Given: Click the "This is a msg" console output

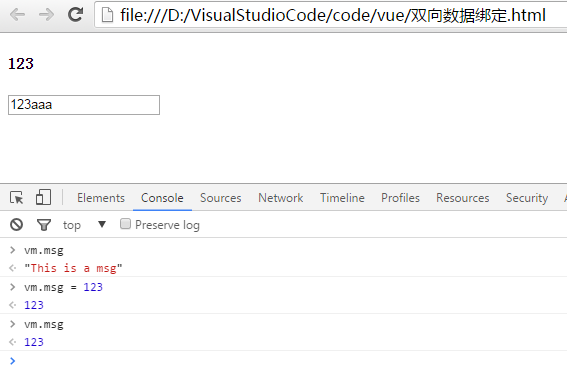Looking at the screenshot, I should (73, 268).
